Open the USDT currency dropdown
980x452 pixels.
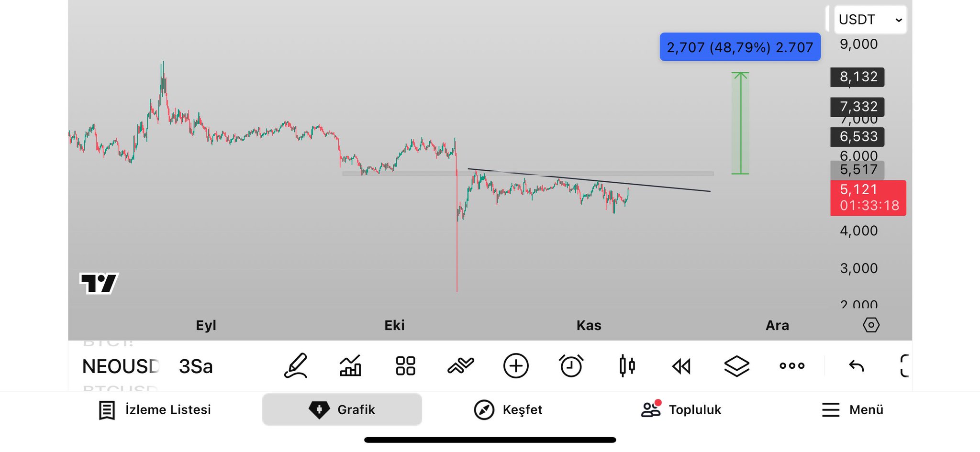[x=870, y=20]
